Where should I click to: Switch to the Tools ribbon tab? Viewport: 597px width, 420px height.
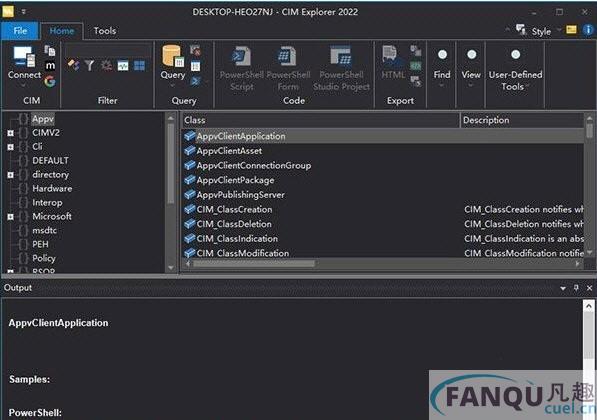pyautogui.click(x=105, y=31)
